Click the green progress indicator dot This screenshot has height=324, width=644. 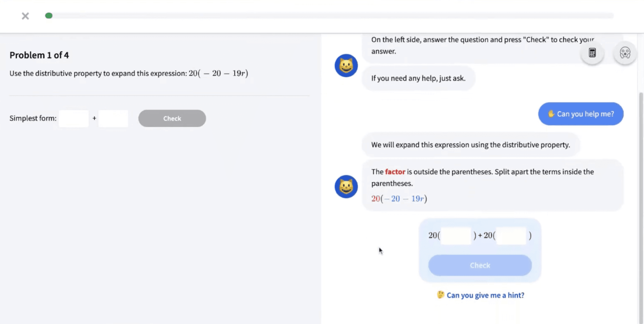[x=49, y=16]
